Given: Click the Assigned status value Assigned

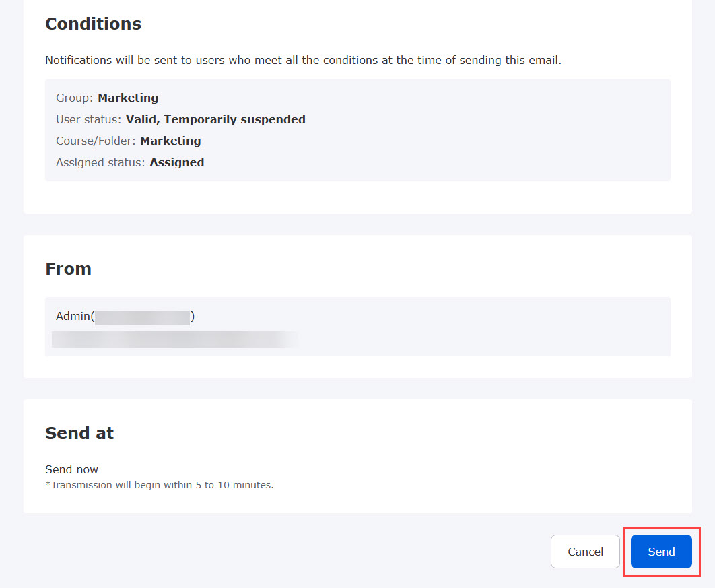Looking at the screenshot, I should click(177, 162).
